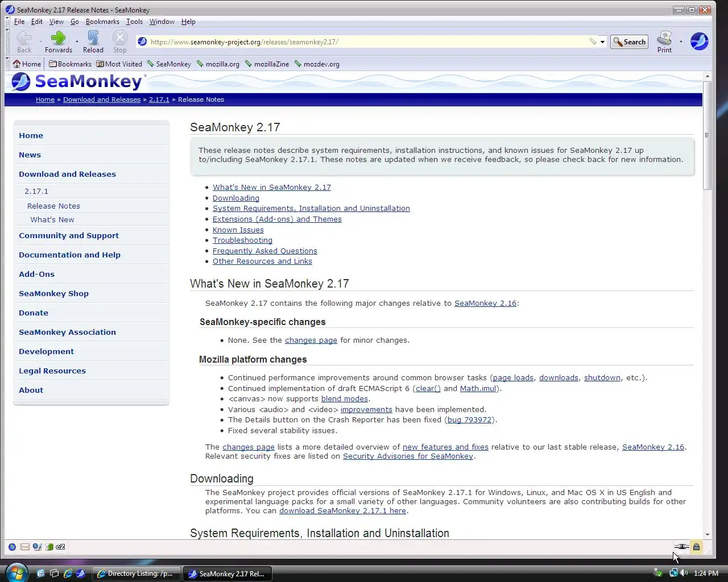Open the Back history dropdown arrow

point(41,41)
